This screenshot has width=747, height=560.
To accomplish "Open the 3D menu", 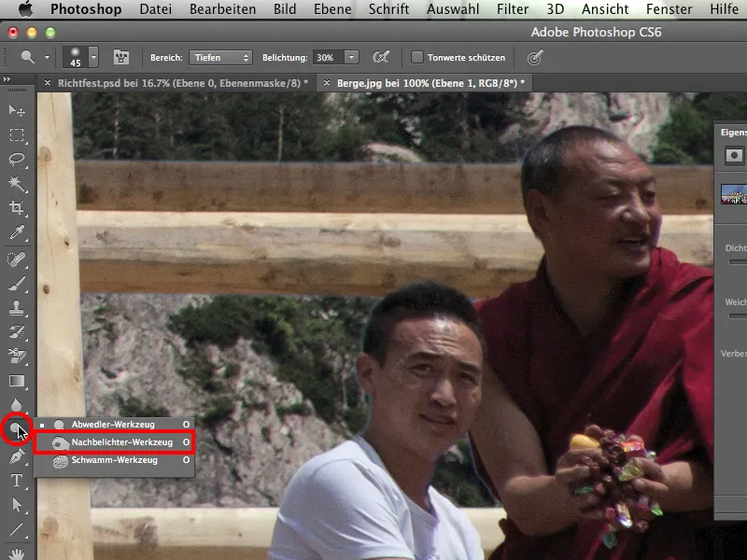I will coord(555,9).
